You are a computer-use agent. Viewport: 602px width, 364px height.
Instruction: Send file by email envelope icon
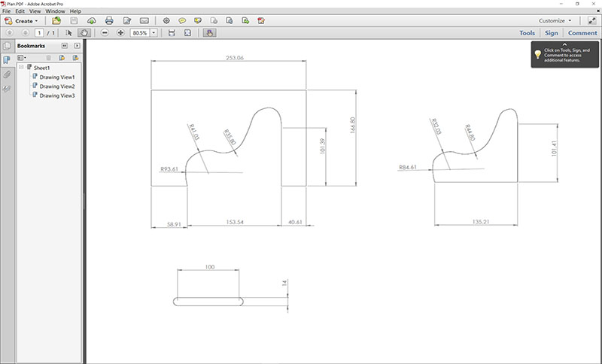pos(144,21)
